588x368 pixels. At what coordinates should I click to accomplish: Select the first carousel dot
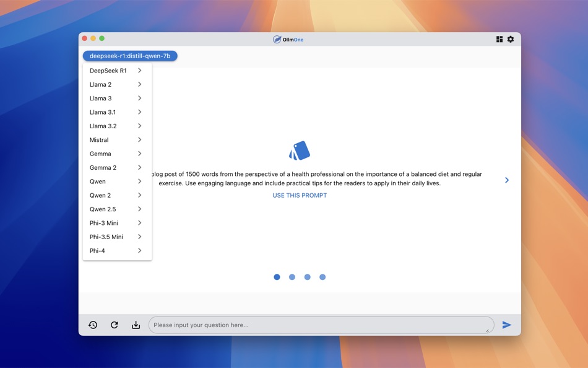(x=277, y=277)
